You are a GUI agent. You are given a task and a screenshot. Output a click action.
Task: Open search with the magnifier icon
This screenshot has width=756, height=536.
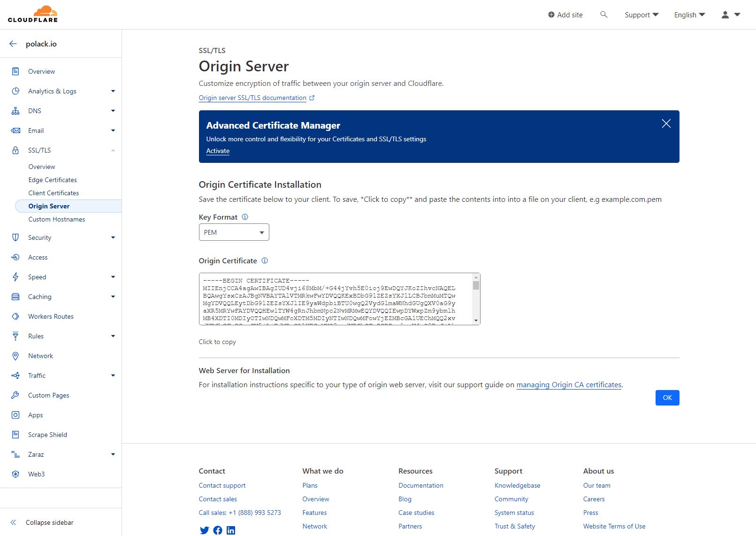604,15
